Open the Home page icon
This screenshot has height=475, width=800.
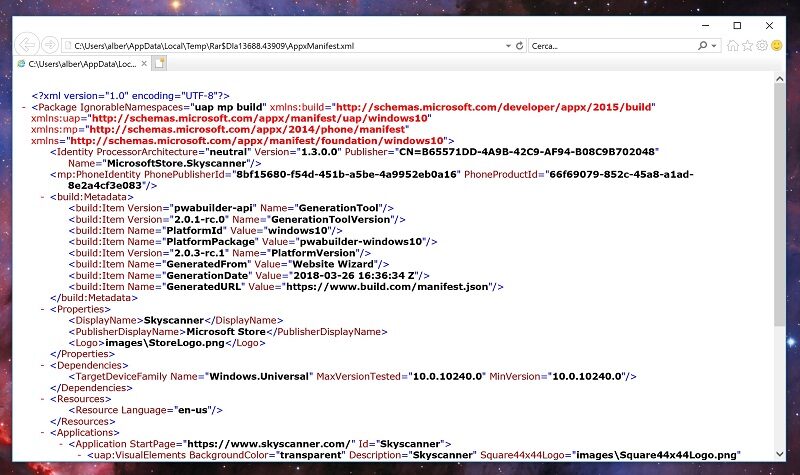coord(733,45)
